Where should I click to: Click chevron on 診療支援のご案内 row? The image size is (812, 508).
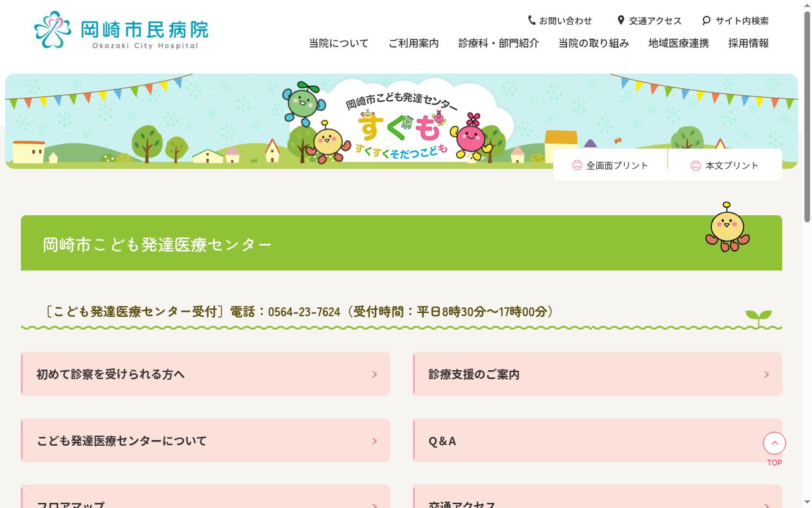(766, 375)
